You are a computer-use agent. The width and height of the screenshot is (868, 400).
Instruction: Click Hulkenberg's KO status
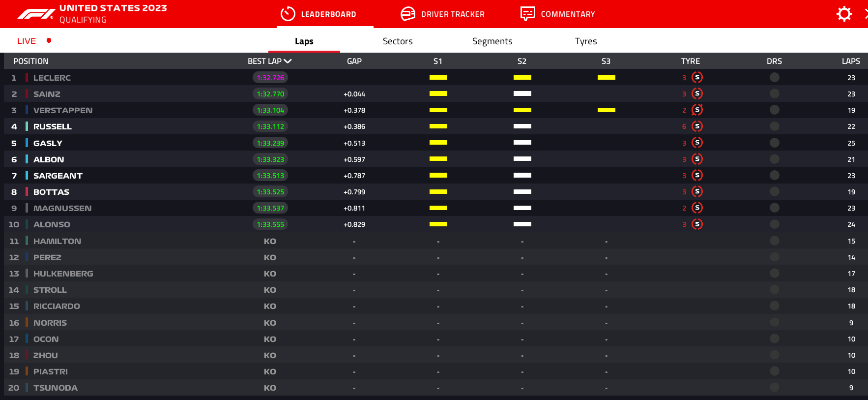(x=270, y=274)
